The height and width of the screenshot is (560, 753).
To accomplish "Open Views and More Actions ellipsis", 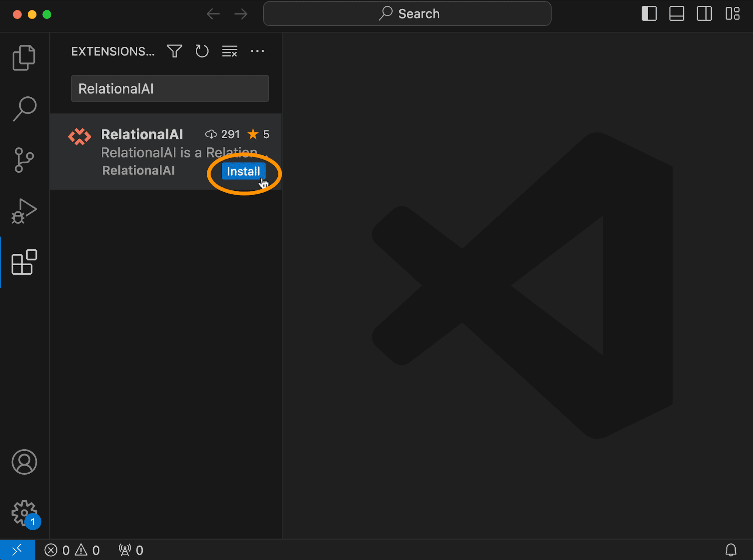I will [x=257, y=51].
